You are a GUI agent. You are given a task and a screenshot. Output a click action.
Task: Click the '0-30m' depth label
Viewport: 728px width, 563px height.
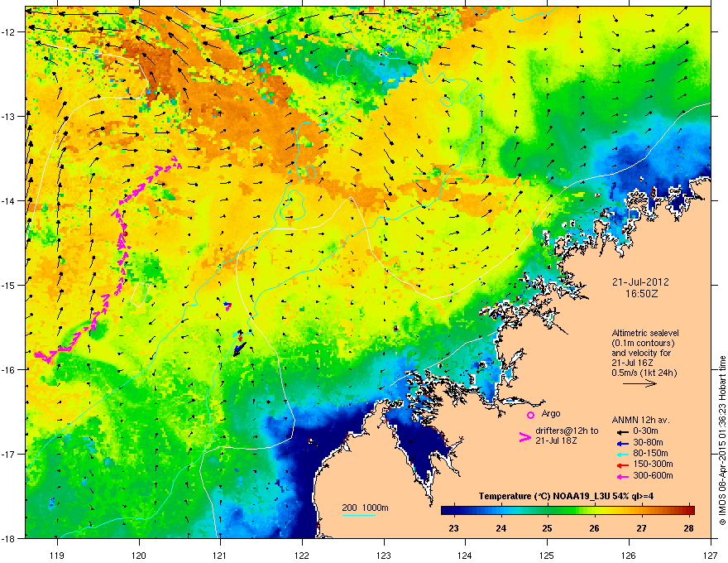pyautogui.click(x=646, y=431)
